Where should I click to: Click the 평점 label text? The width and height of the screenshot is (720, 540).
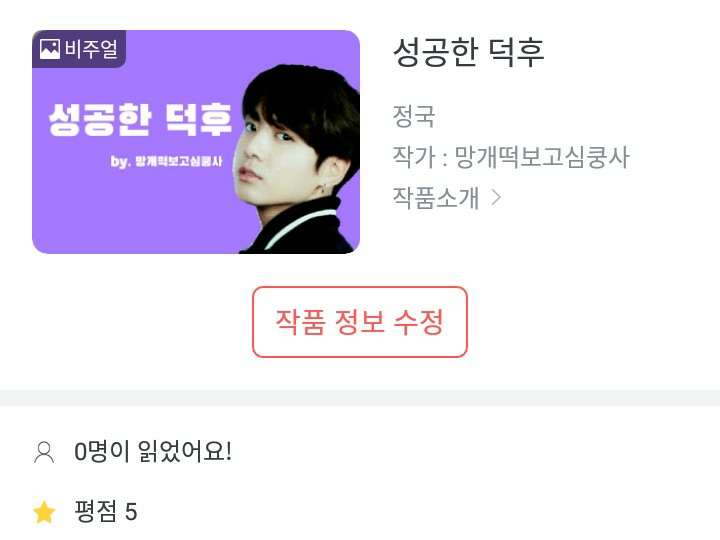[x=96, y=511]
